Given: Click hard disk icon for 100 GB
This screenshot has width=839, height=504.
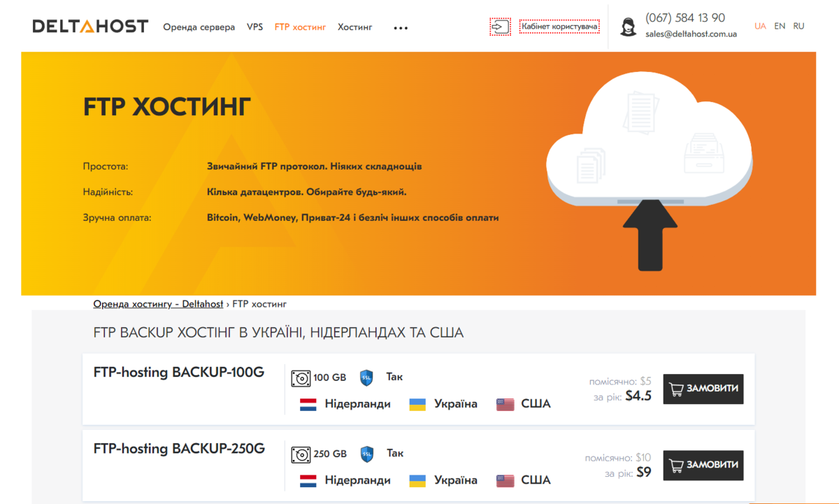Looking at the screenshot, I should click(x=301, y=378).
